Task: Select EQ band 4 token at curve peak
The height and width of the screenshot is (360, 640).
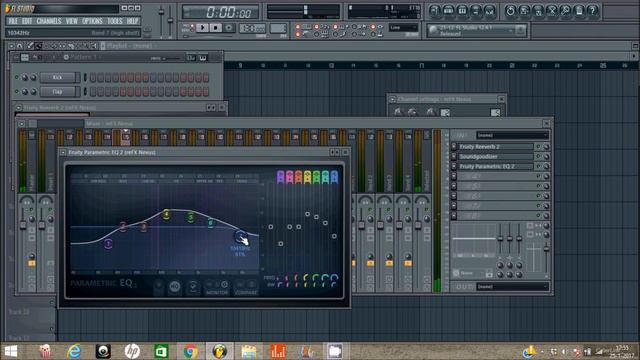Action: (x=166, y=214)
